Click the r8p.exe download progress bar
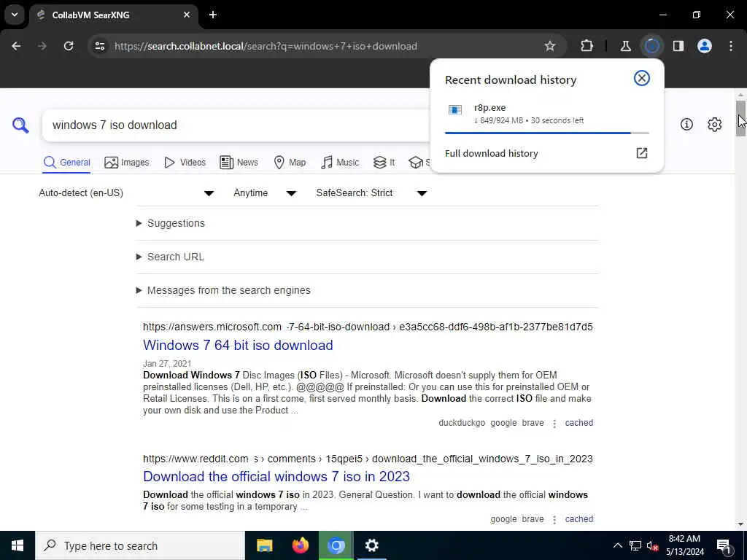Image resolution: width=747 pixels, height=560 pixels. tap(546, 133)
